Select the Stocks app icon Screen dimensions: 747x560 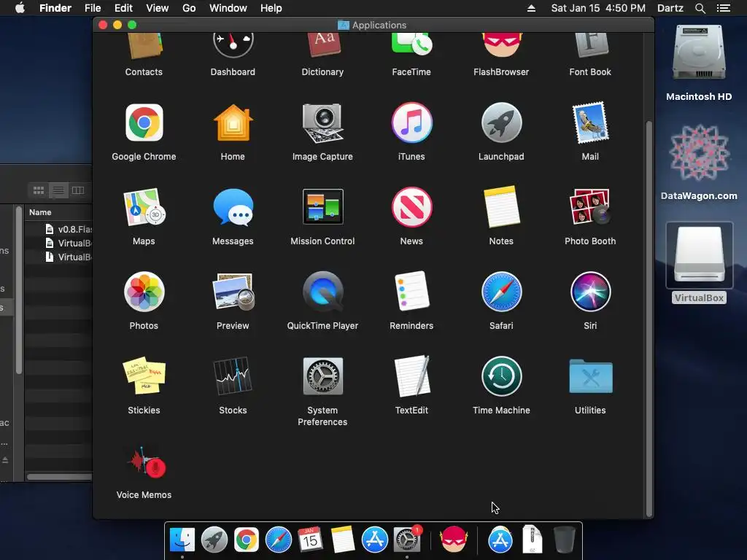[233, 376]
